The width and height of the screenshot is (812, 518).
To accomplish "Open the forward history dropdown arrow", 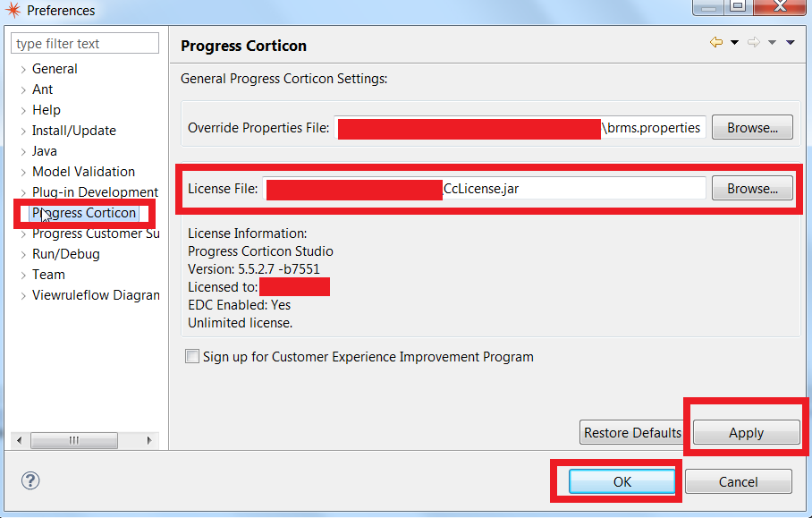I will click(772, 42).
